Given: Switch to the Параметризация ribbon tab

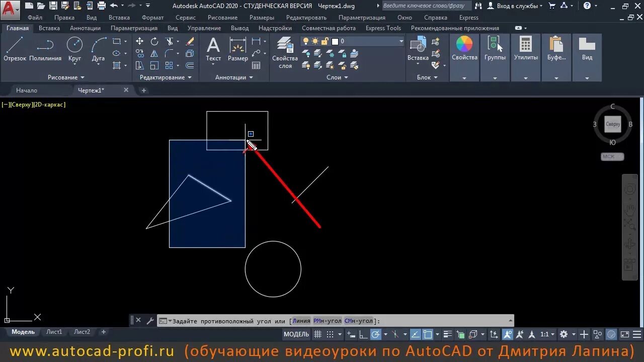Looking at the screenshot, I should [x=134, y=28].
